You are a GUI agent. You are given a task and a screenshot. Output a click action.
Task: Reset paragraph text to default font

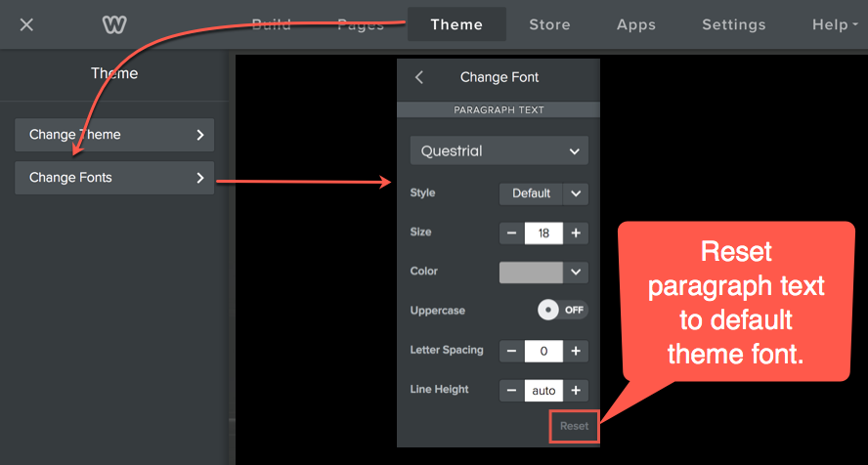[x=574, y=426]
